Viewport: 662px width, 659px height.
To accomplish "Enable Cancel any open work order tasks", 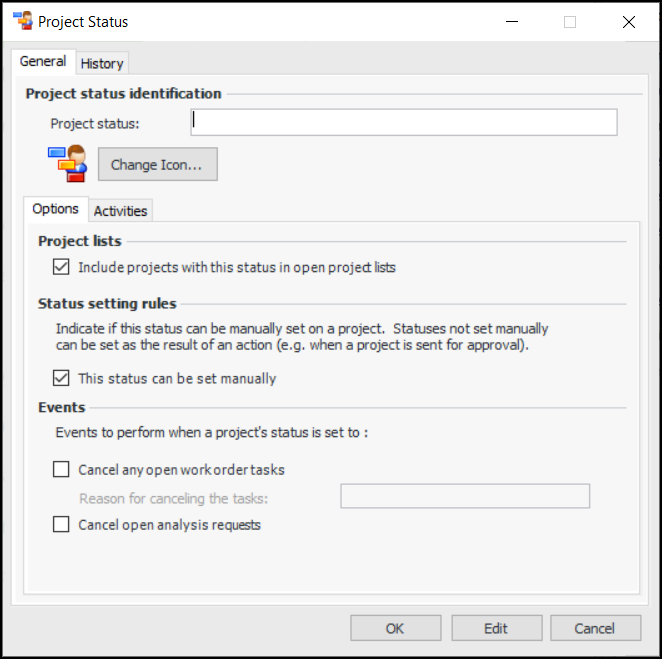I will pyautogui.click(x=61, y=469).
